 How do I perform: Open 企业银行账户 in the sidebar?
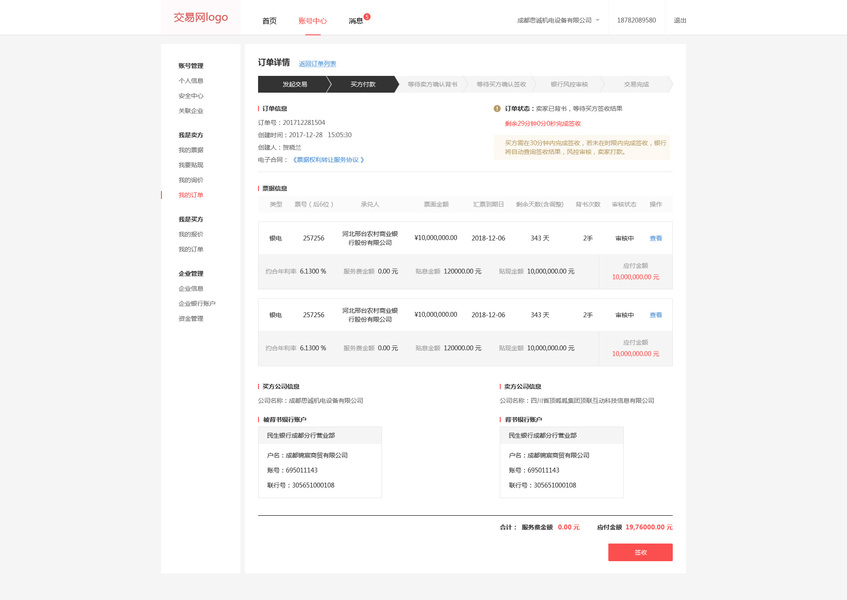(x=197, y=304)
